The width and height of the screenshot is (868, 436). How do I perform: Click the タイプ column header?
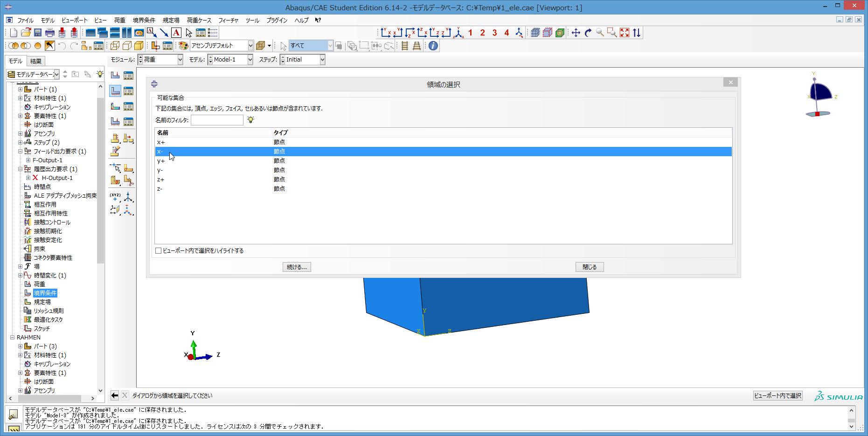pyautogui.click(x=281, y=133)
